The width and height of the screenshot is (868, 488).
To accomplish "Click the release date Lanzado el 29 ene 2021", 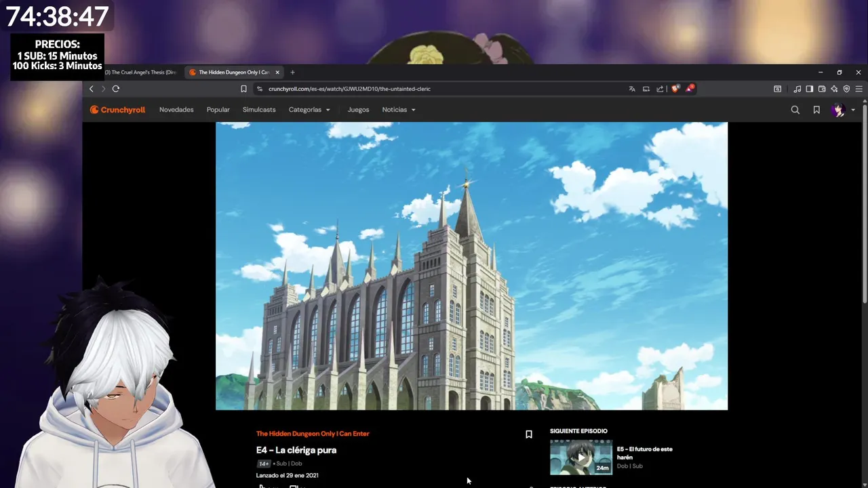I will point(287,476).
